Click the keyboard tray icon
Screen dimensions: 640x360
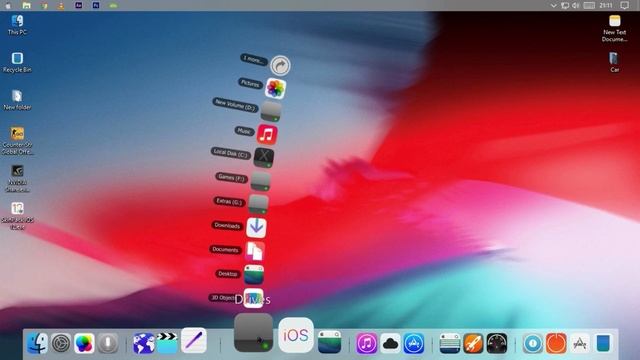(589, 5)
